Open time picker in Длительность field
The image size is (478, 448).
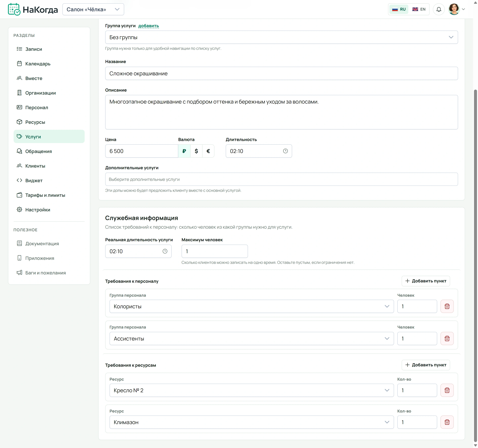coord(285,151)
